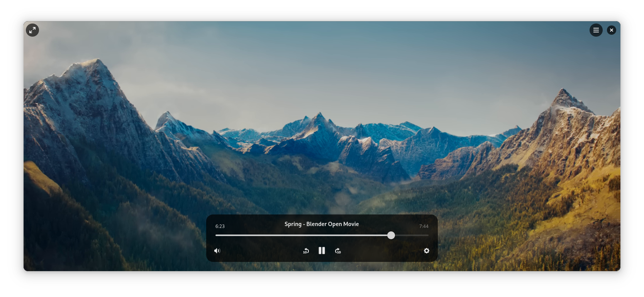
Task: Click the title "Spring - Blender Open Movie"
Action: click(322, 224)
